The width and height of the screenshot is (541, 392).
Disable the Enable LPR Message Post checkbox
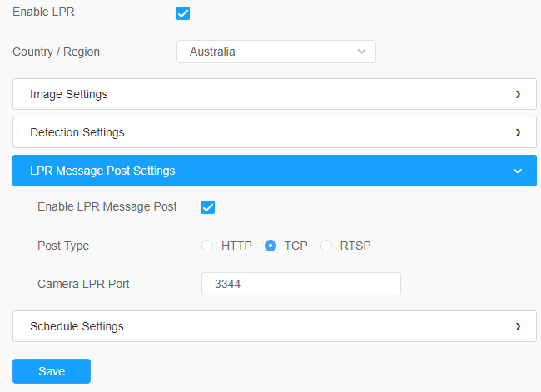pyautogui.click(x=208, y=207)
